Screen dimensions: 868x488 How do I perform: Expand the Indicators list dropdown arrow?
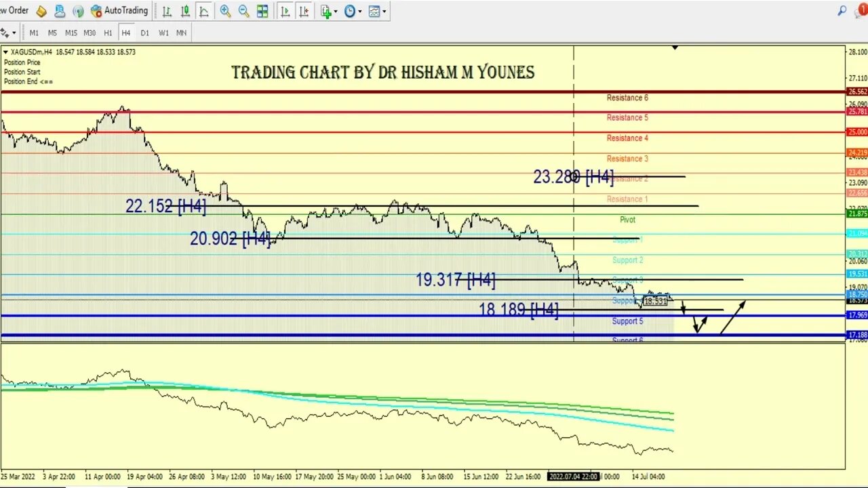click(336, 12)
